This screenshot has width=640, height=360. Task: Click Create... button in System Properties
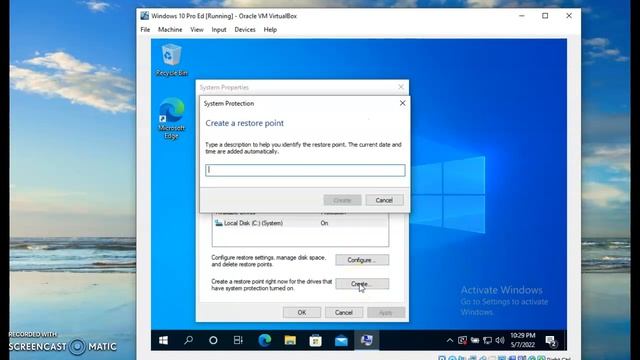362,284
